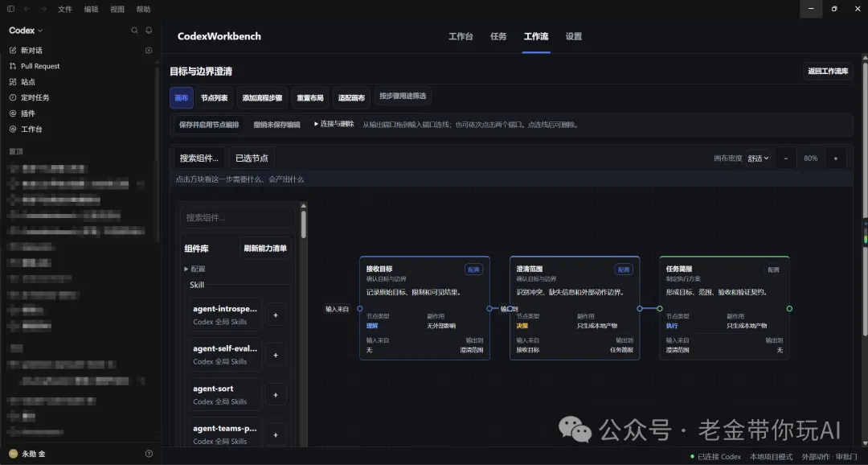Open the 视图 menu
Image resolution: width=868 pixels, height=465 pixels.
[117, 9]
